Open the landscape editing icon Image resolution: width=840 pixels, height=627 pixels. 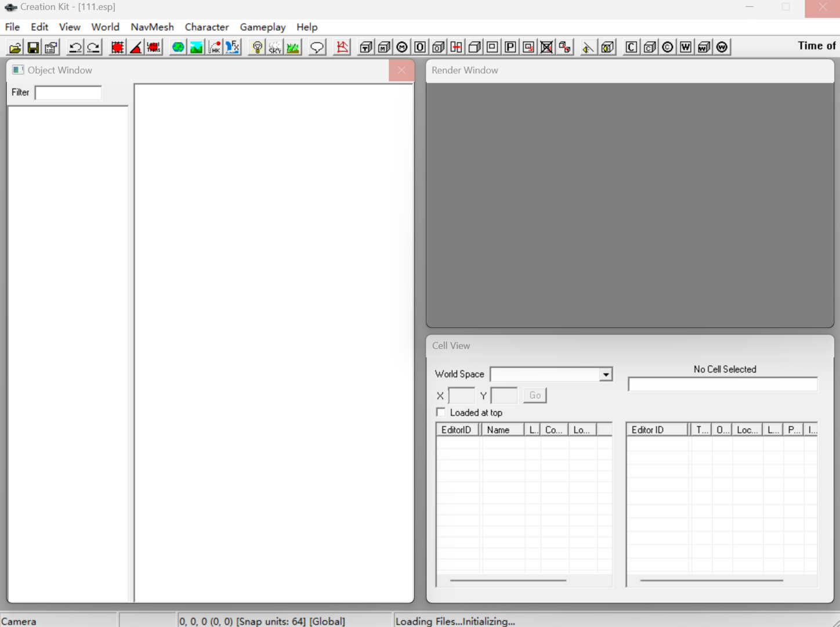pyautogui.click(x=196, y=47)
